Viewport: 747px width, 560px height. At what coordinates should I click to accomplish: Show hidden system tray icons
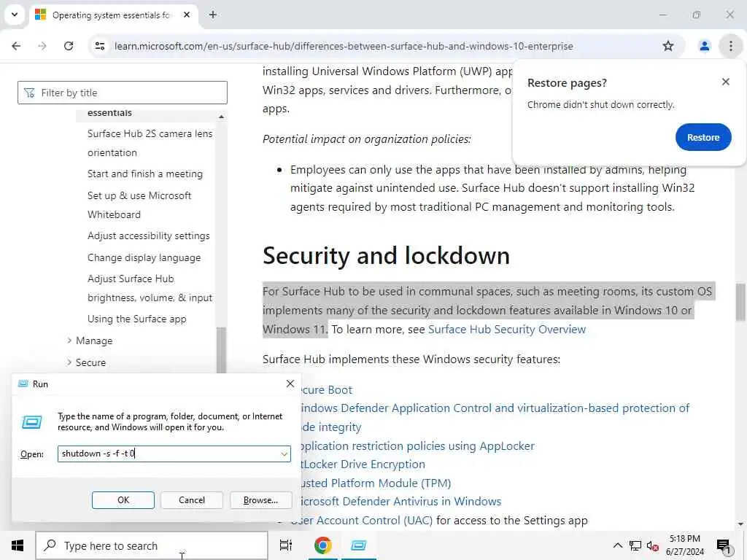617,545
